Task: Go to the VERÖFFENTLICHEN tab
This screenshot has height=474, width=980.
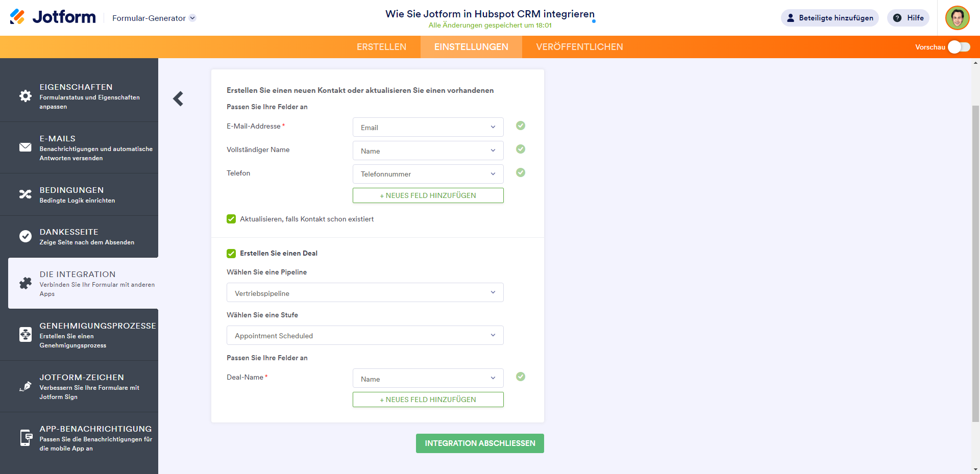Action: (x=579, y=47)
